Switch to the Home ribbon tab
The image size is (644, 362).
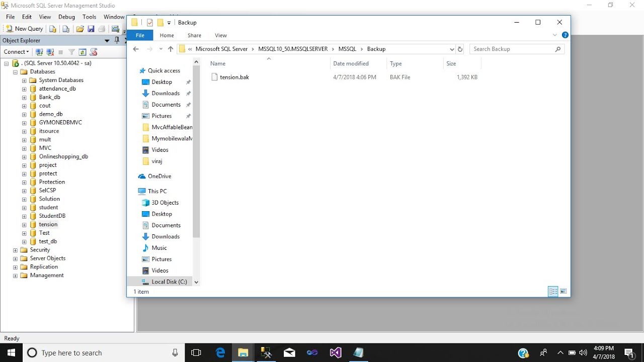pyautogui.click(x=167, y=35)
